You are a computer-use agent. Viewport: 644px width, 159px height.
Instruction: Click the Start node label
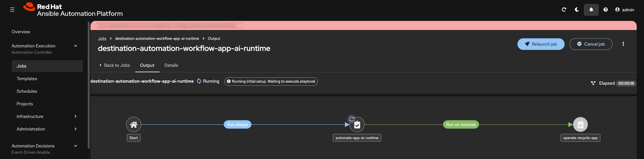tap(134, 138)
